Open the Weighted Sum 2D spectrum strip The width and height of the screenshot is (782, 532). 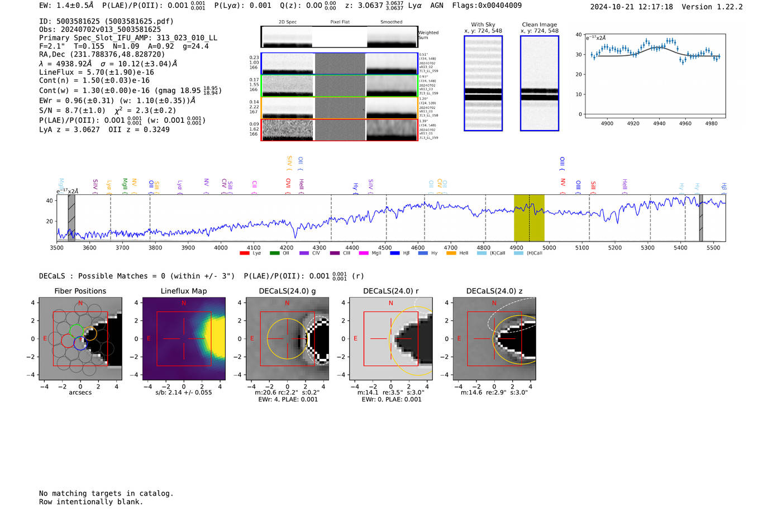pyautogui.click(x=339, y=37)
